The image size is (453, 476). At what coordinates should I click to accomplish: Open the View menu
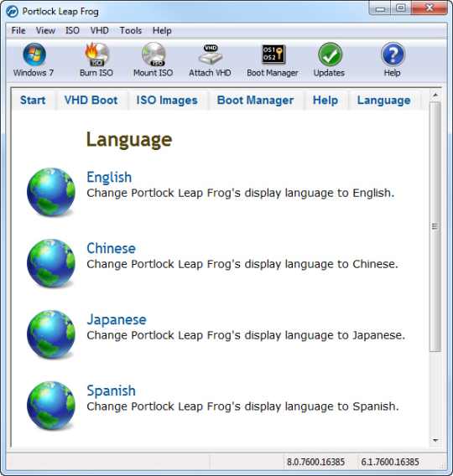45,30
